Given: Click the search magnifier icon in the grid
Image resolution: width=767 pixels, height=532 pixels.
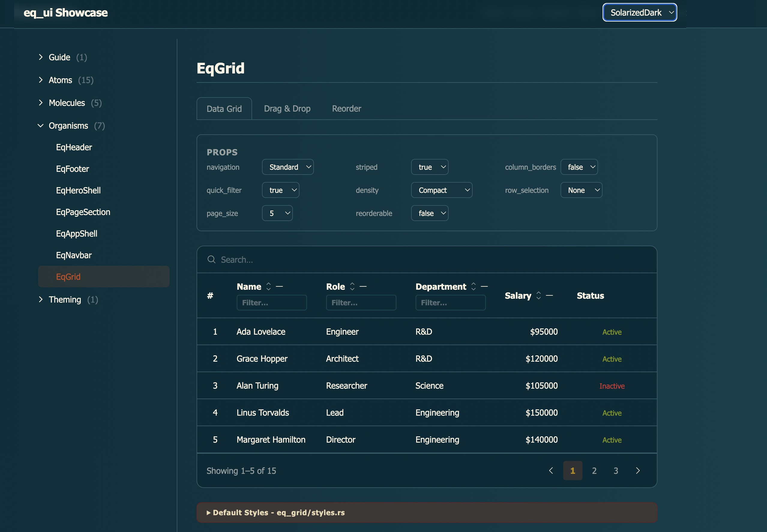Looking at the screenshot, I should tap(212, 259).
